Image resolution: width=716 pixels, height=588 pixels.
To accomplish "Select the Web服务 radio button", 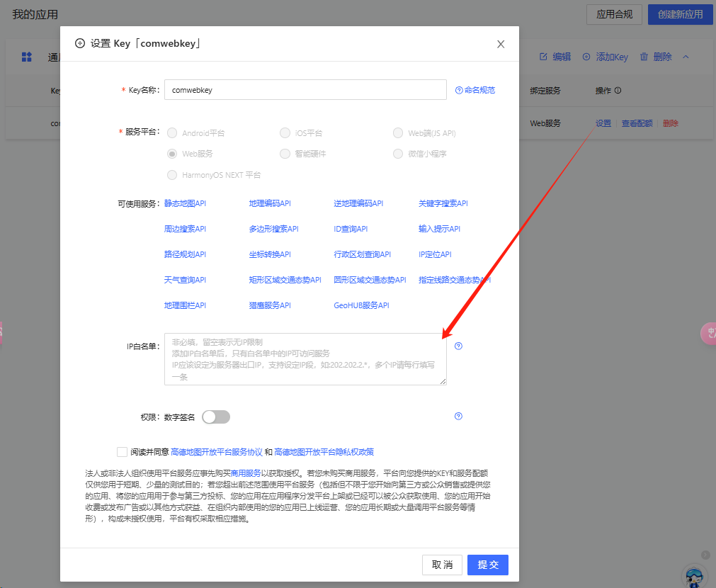I will coord(172,154).
